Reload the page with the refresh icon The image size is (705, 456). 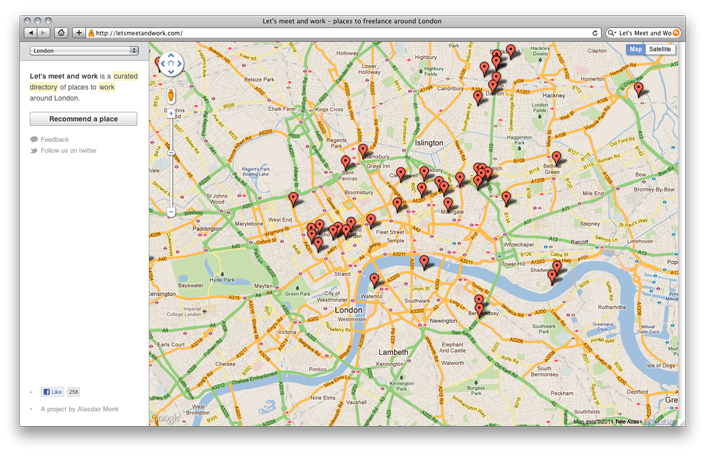tap(595, 33)
